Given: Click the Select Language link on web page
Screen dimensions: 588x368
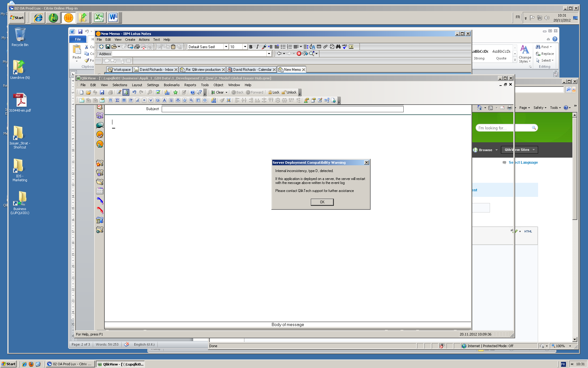Looking at the screenshot, I should (x=523, y=163).
